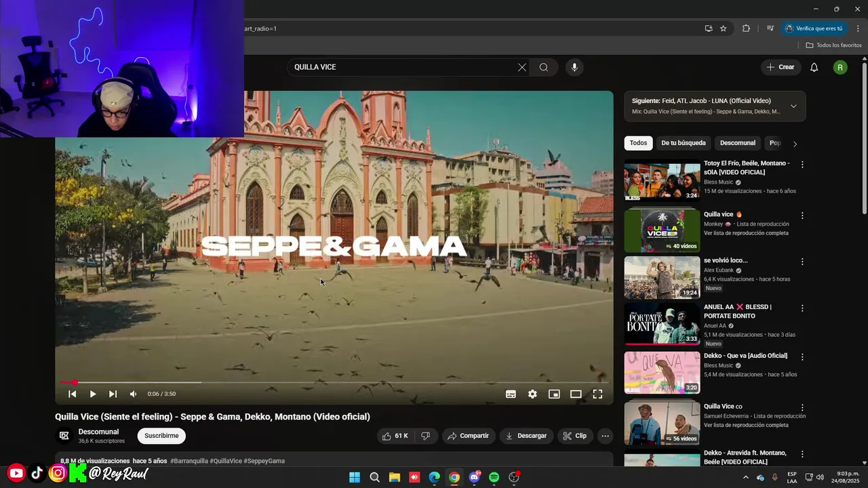This screenshot has height=488, width=868.
Task: Create a Clip of the video
Action: tap(575, 436)
